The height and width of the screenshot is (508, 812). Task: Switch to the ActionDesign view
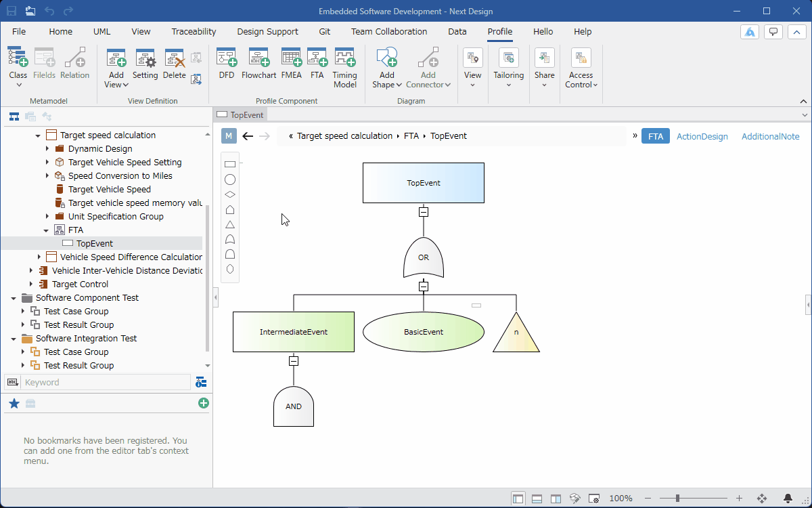[702, 137]
